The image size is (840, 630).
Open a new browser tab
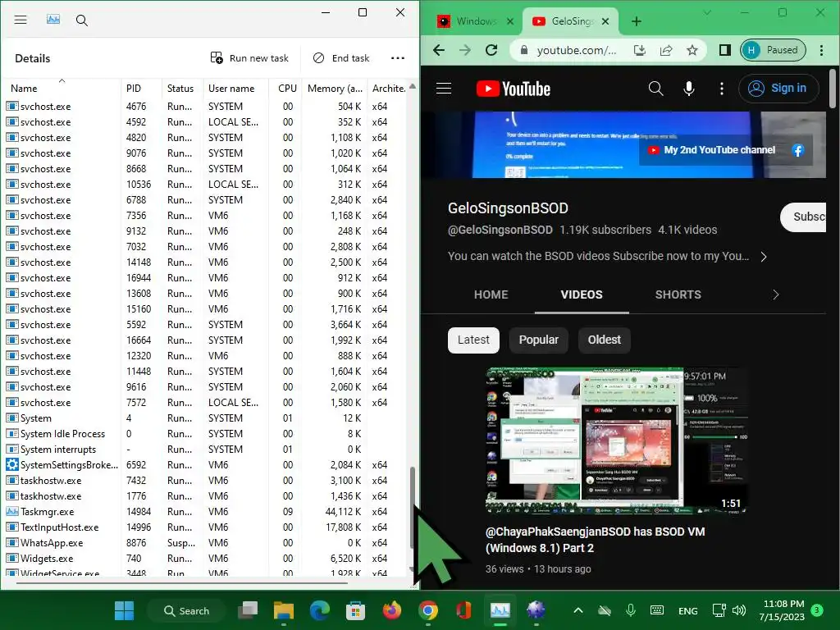tap(637, 21)
